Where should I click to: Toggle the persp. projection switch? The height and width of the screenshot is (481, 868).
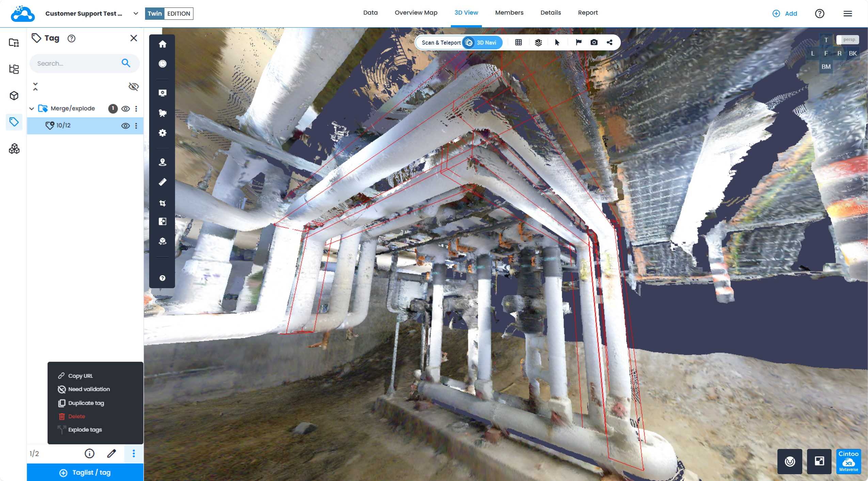point(847,40)
